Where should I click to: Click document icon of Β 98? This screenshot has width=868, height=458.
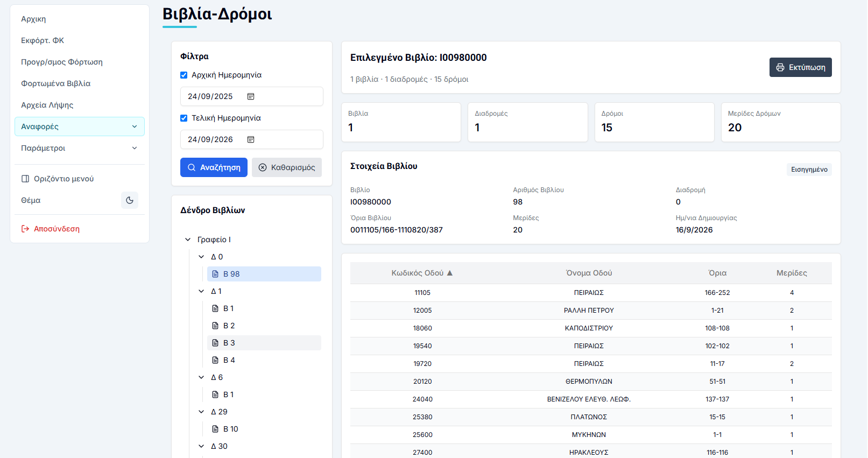[x=215, y=274]
